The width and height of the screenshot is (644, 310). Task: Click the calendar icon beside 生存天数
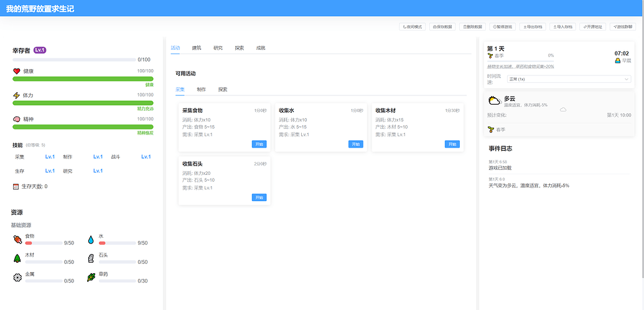coord(16,187)
